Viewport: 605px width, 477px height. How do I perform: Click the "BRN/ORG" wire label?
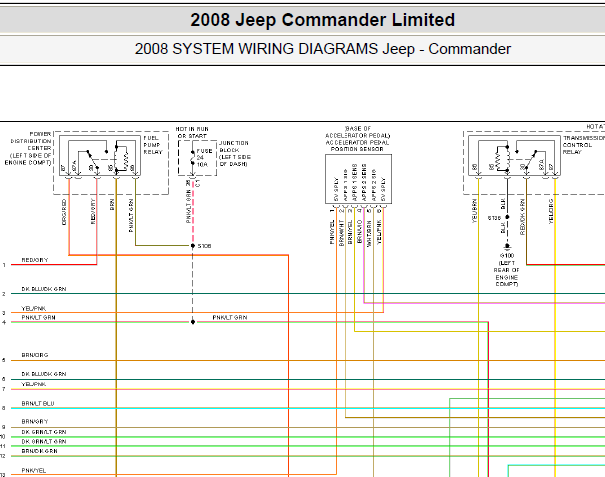pos(35,355)
